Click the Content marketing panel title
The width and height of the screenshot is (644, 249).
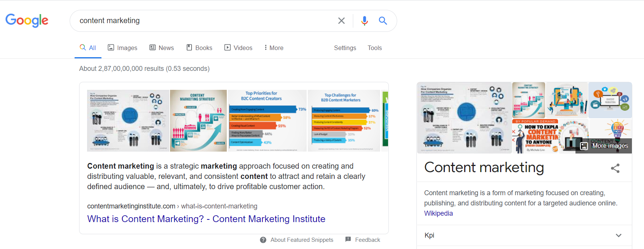pos(484,168)
